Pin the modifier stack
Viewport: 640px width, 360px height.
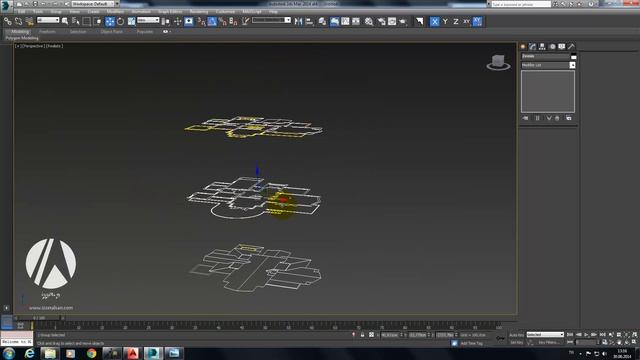525,118
